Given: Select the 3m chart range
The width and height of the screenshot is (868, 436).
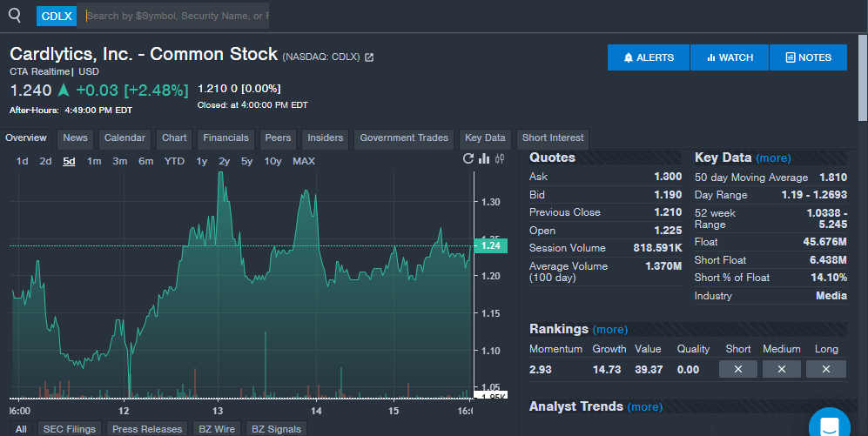Looking at the screenshot, I should click(119, 161).
